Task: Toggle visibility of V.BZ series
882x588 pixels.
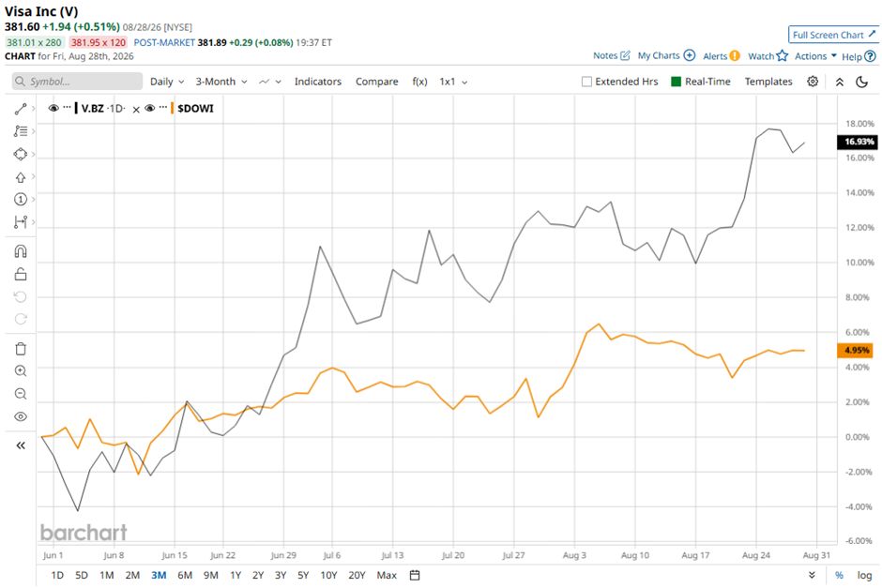Action: 53,109
